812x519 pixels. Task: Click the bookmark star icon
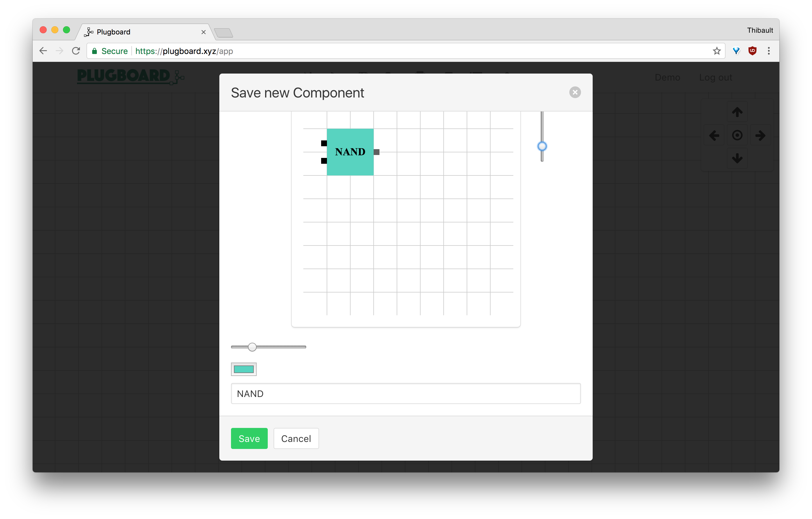tap(717, 51)
